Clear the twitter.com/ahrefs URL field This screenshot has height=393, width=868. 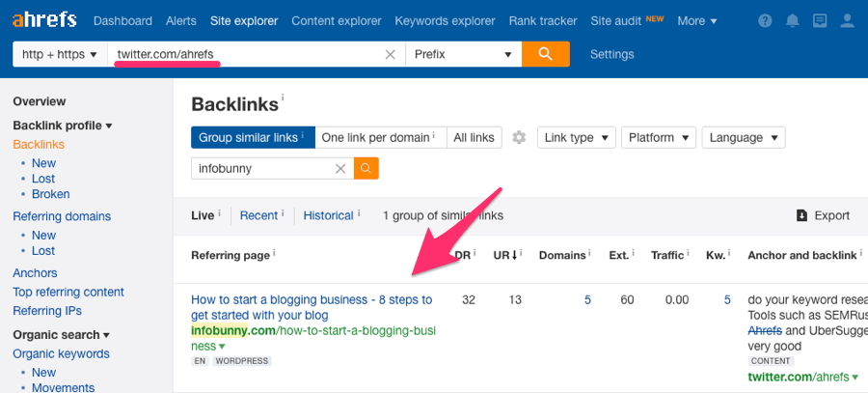click(x=391, y=54)
